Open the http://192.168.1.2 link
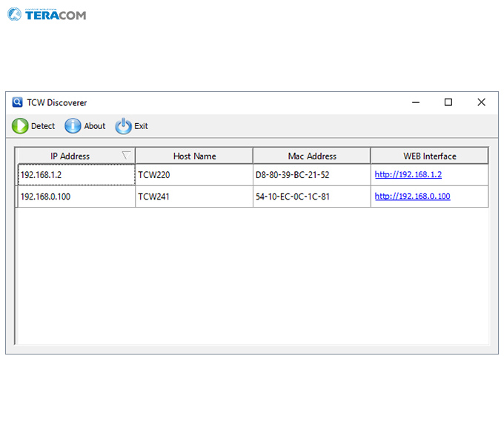The width and height of the screenshot is (504, 445). pyautogui.click(x=408, y=175)
